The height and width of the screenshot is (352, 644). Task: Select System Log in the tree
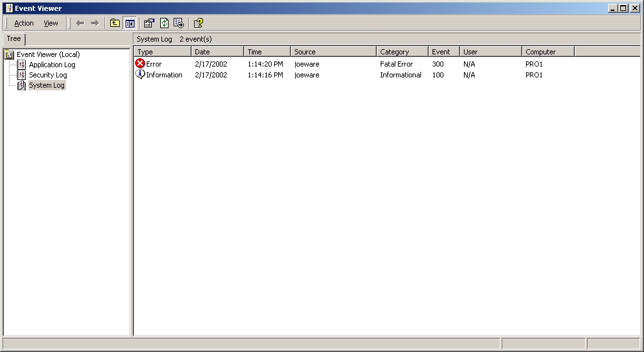pos(46,85)
